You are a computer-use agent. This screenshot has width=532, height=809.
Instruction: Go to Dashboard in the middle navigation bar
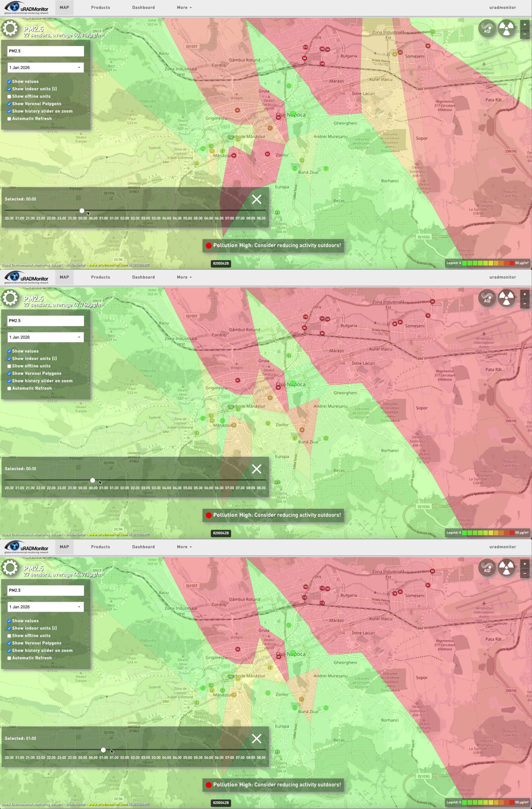pyautogui.click(x=143, y=277)
